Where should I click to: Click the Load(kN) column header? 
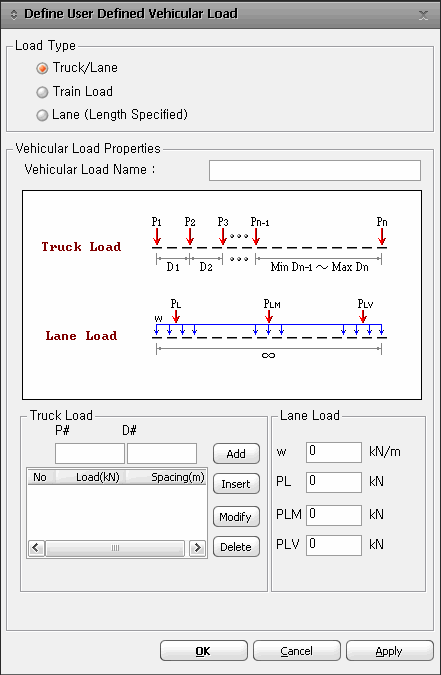[90, 477]
